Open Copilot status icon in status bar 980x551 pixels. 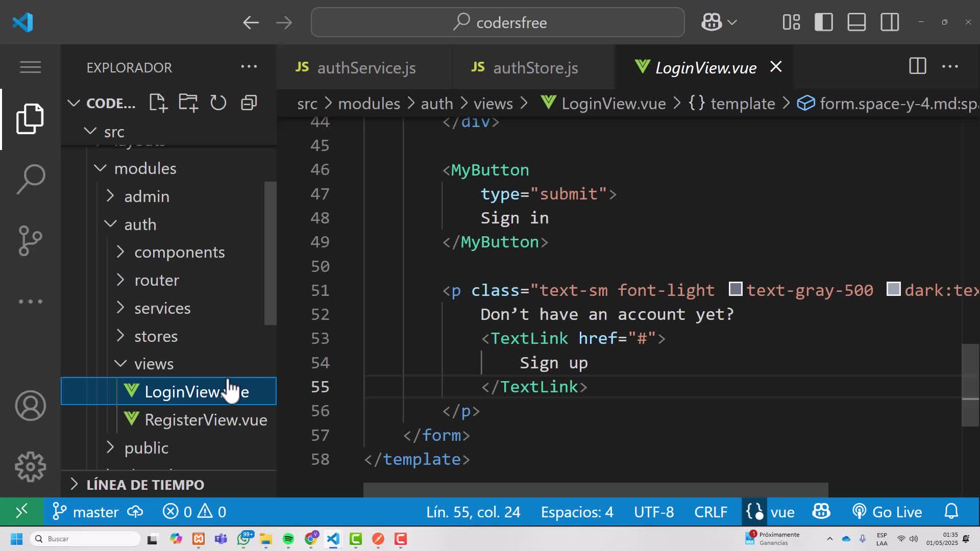[821, 512]
